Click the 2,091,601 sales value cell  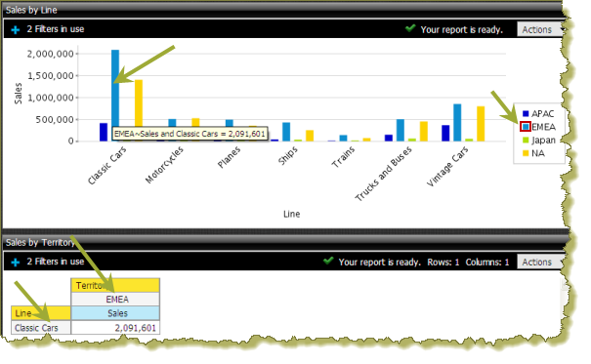[x=115, y=328]
